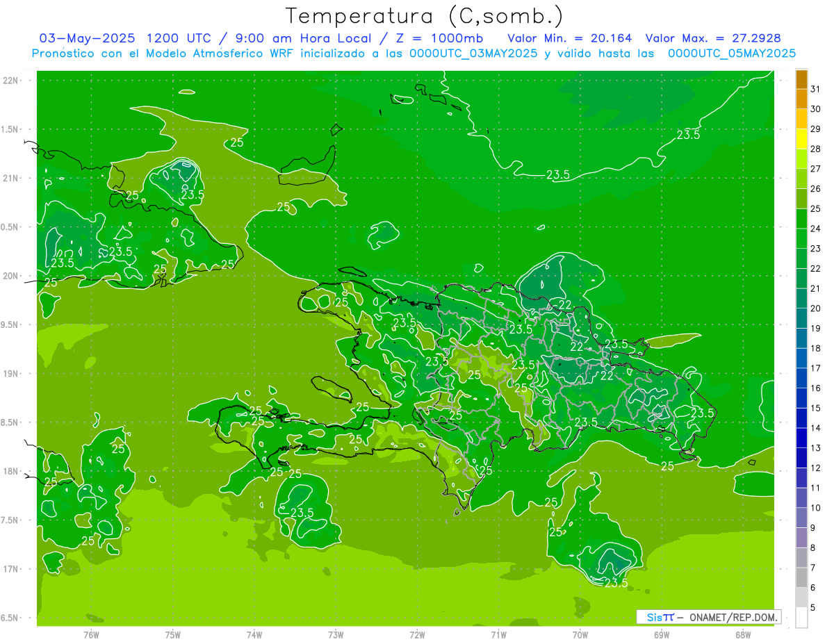
Task: Click the '0.5N' latitude tick label
Action: (x=11, y=227)
